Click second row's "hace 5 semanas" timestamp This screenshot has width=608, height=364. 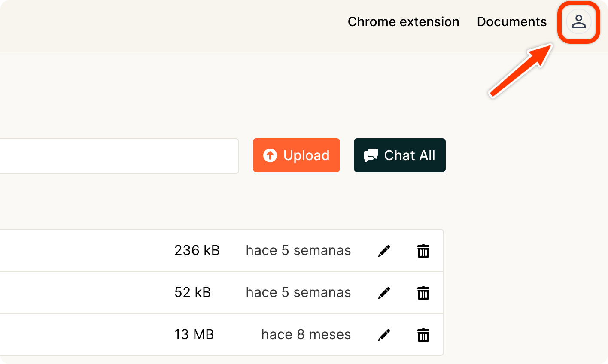point(298,292)
